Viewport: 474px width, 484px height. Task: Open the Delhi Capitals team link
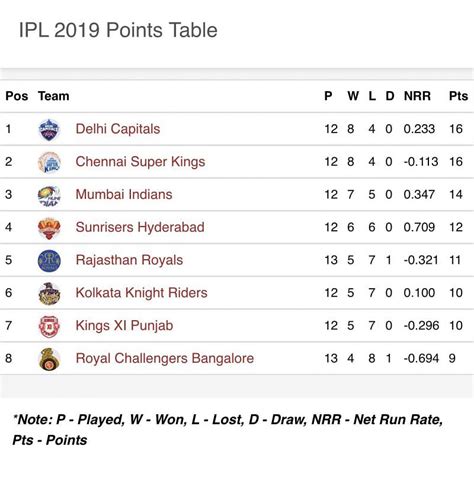118,129
